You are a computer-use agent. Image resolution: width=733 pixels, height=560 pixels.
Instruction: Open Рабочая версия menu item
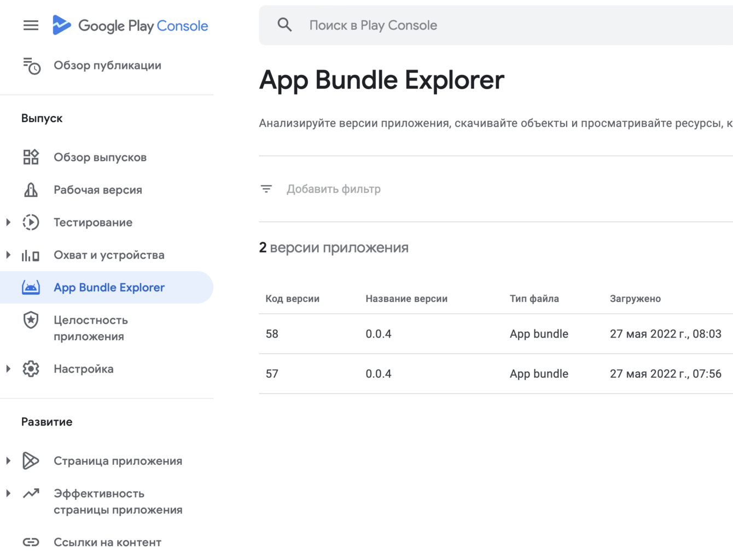[x=98, y=190]
